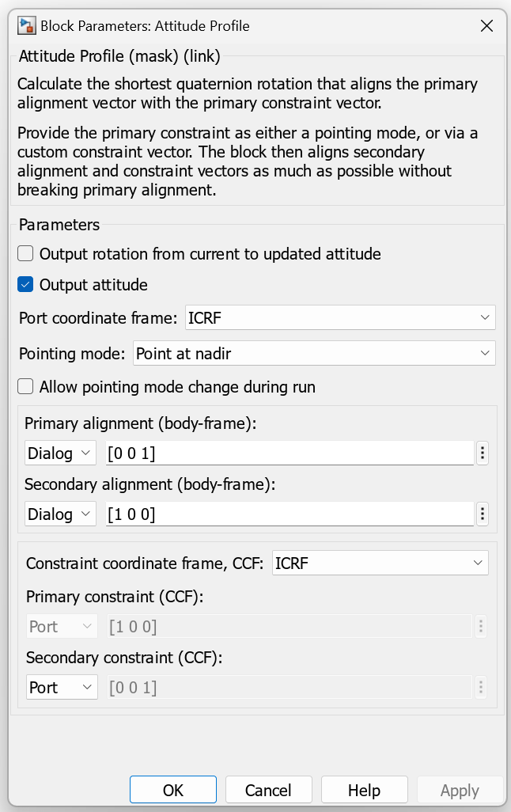Change Secondary alignment source from Dialog
511x812 pixels.
[x=60, y=514]
